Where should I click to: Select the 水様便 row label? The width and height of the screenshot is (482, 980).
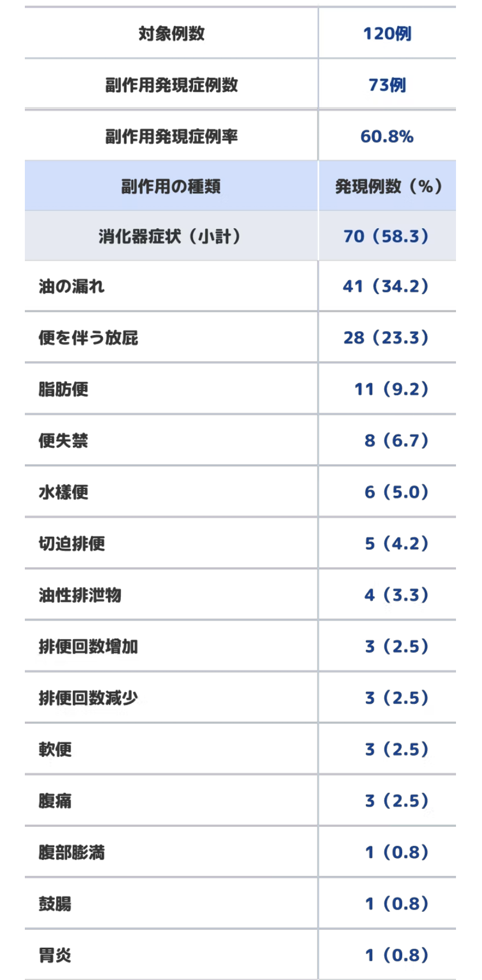point(64,492)
